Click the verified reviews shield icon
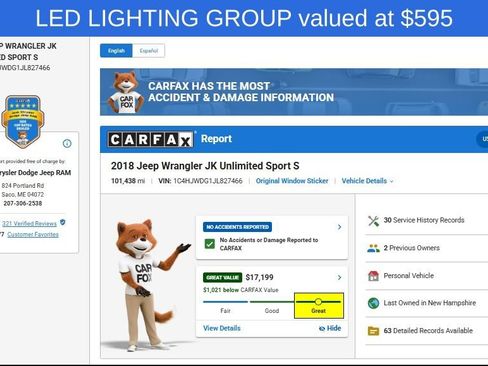The height and width of the screenshot is (366, 488). click(x=63, y=222)
